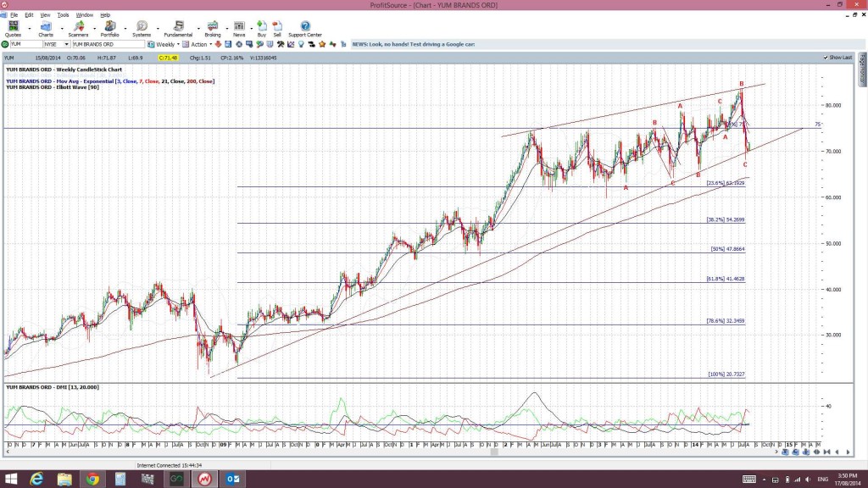Open the Tools menu
Screen dimensions: 868x488
coord(63,15)
